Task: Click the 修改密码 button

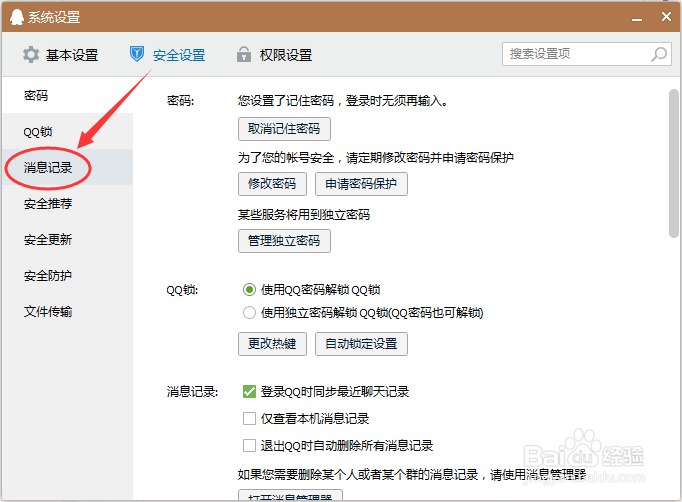Action: 272,184
